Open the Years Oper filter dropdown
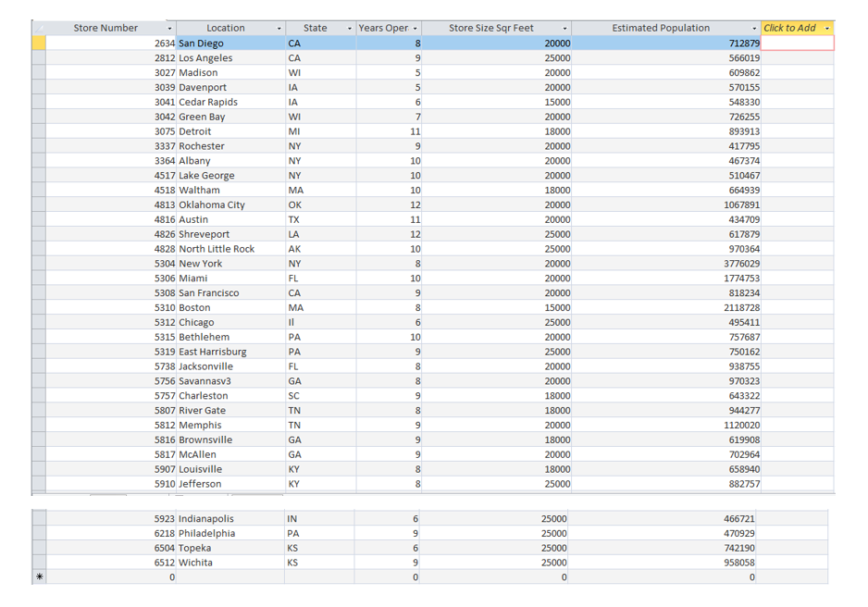 pyautogui.click(x=415, y=28)
